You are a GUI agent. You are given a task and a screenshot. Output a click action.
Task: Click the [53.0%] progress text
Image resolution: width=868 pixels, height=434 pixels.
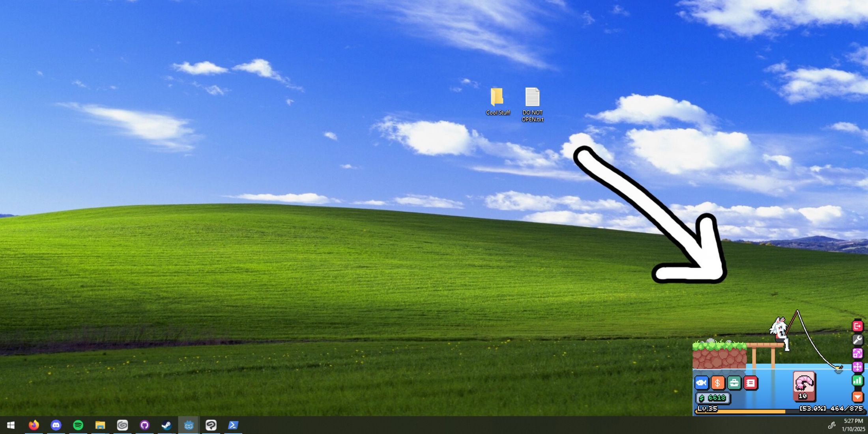pyautogui.click(x=812, y=408)
